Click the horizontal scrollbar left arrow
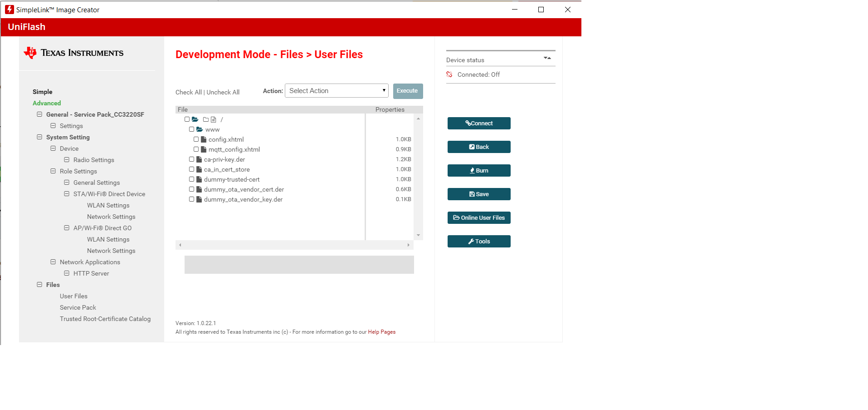Image resolution: width=868 pixels, height=410 pixels. click(180, 245)
